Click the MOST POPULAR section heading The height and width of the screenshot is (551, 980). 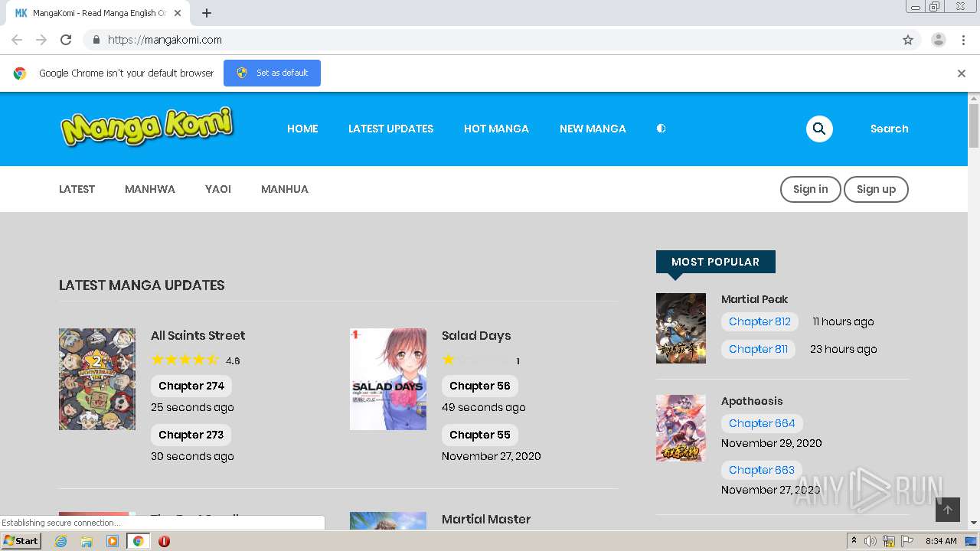click(x=716, y=262)
